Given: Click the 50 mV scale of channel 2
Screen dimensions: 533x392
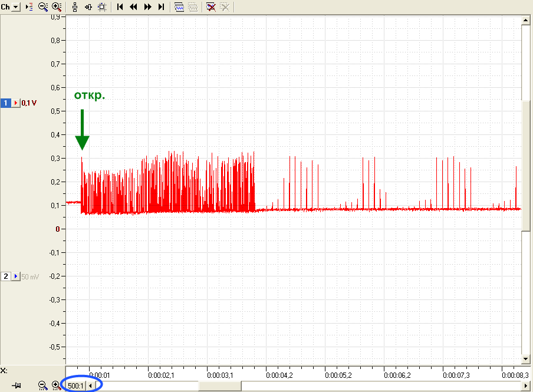Looking at the screenshot, I should (x=30, y=276).
